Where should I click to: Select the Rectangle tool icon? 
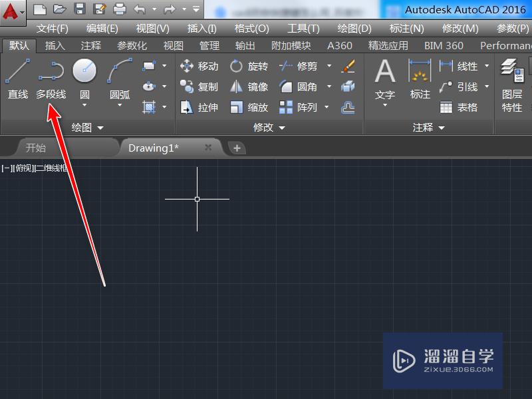(x=148, y=66)
